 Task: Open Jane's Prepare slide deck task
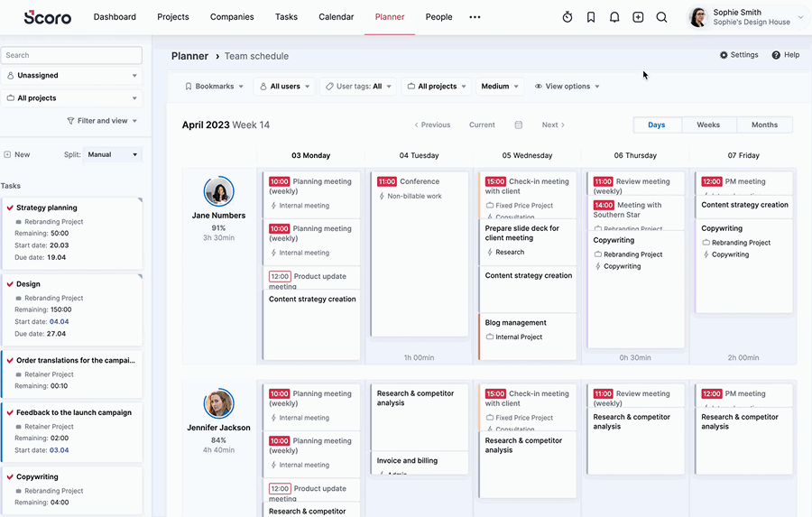(527, 242)
